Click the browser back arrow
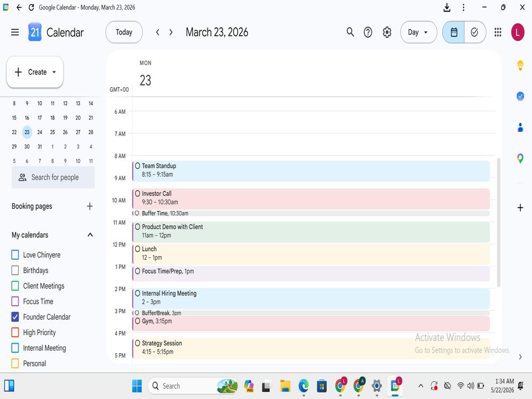The image size is (532, 399). [x=19, y=7]
